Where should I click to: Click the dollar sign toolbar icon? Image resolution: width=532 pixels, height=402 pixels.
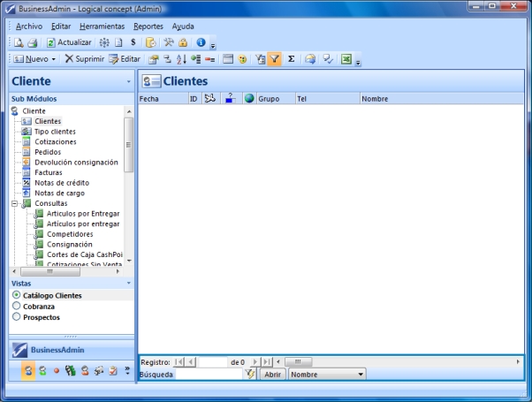click(x=133, y=42)
